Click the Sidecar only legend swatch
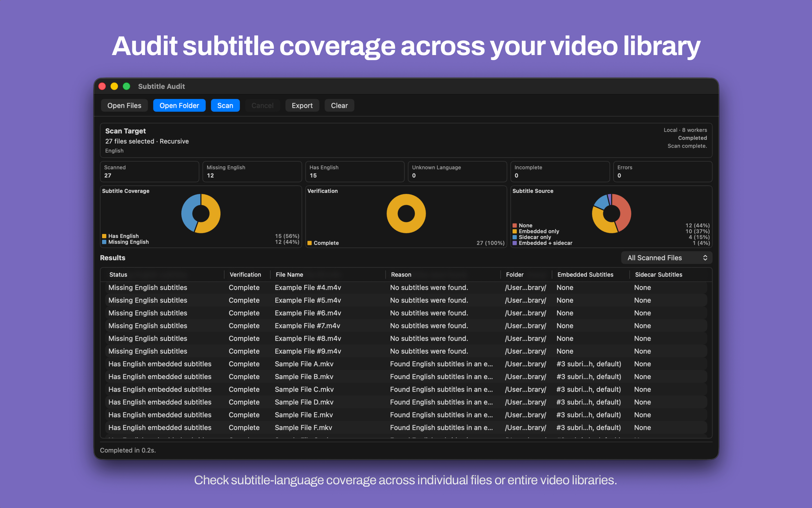The width and height of the screenshot is (812, 508). pyautogui.click(x=515, y=237)
